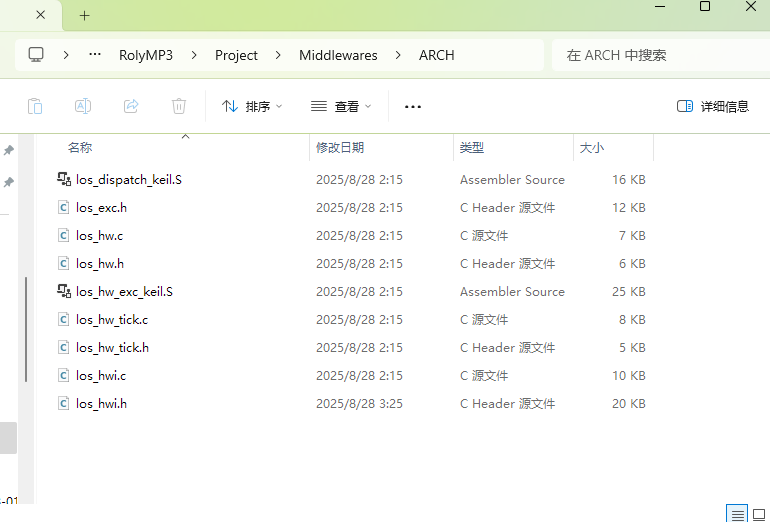Viewport: 770px width, 522px height.
Task: Select file los_hw.h
Action: [100, 264]
